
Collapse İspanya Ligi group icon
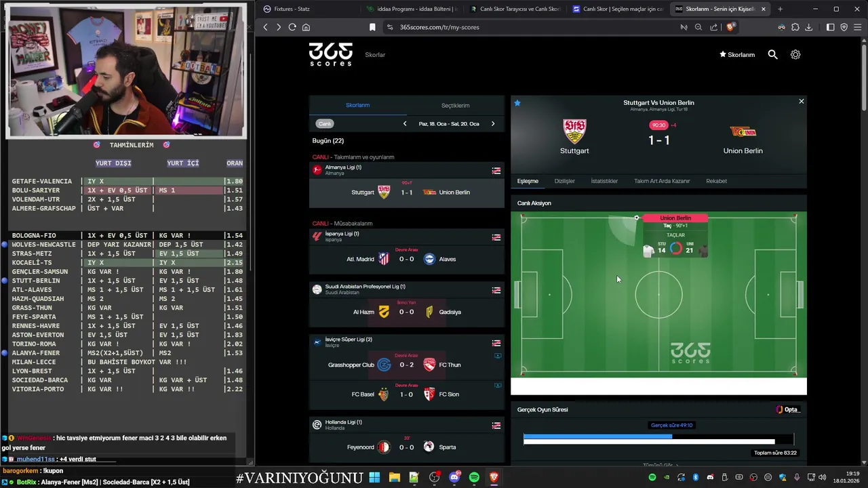496,237
